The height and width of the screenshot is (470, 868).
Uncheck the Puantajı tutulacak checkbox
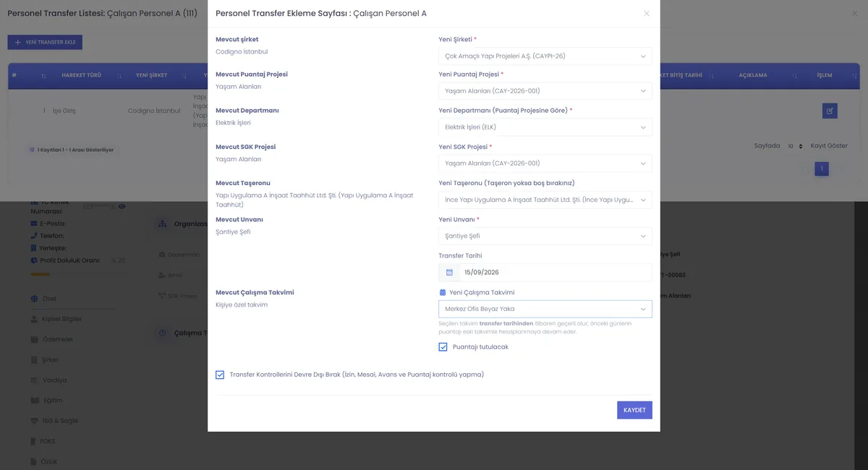tap(443, 347)
